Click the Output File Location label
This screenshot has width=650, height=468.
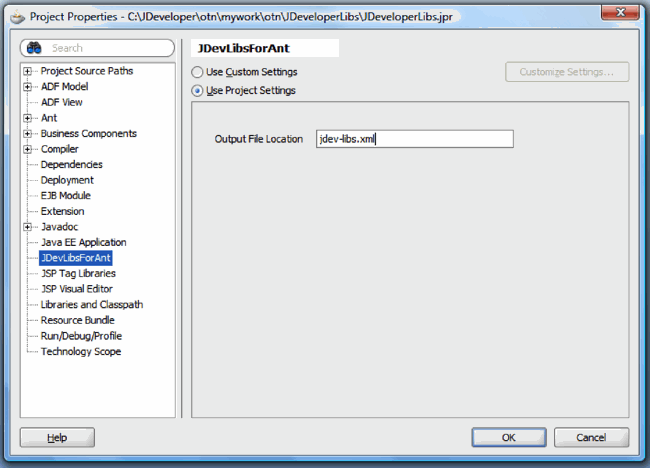(259, 139)
